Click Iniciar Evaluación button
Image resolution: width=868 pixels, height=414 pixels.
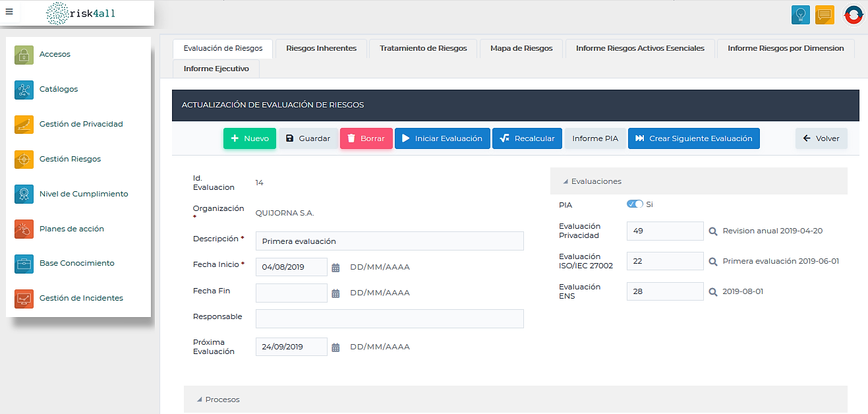[442, 138]
